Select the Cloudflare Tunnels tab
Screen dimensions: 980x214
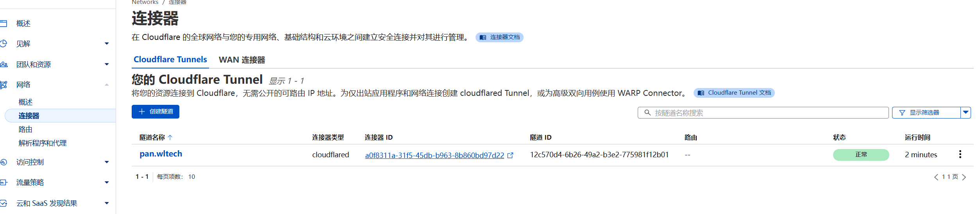(x=170, y=59)
